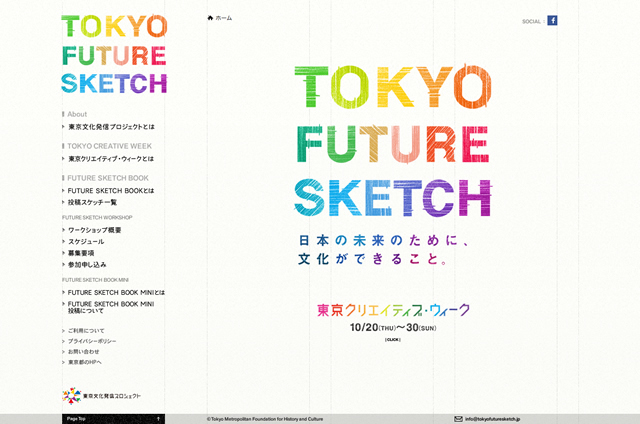Click the お問い合わせ contact link
Screen dimensions: 640x424
pyautogui.click(x=84, y=352)
